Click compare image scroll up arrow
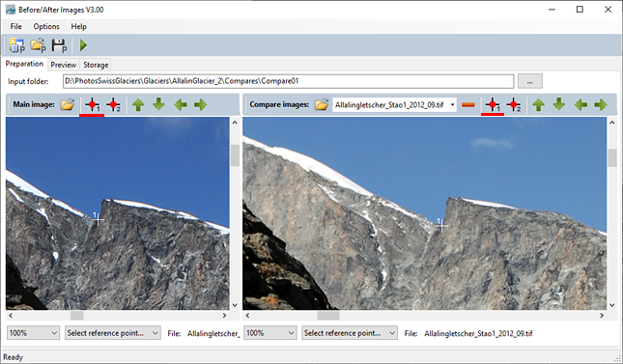The height and width of the screenshot is (364, 623). [x=611, y=123]
